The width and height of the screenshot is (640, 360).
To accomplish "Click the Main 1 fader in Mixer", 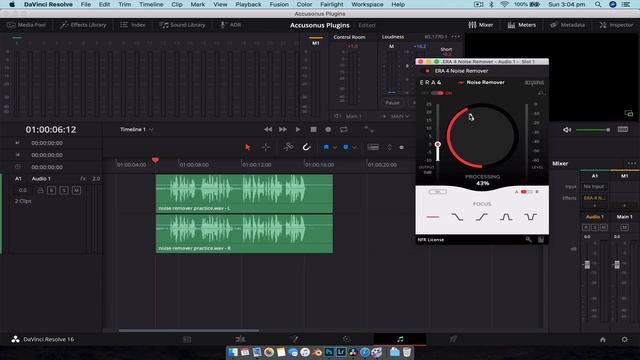I will (x=617, y=264).
